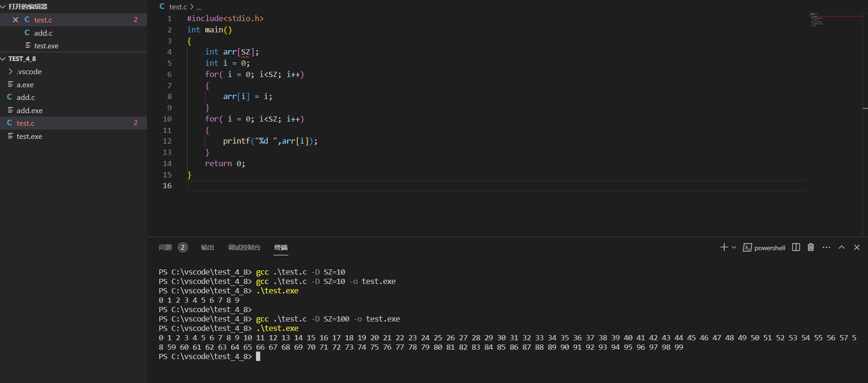Select the powershell terminal label
Image resolution: width=868 pixels, height=383 pixels.
click(764, 248)
